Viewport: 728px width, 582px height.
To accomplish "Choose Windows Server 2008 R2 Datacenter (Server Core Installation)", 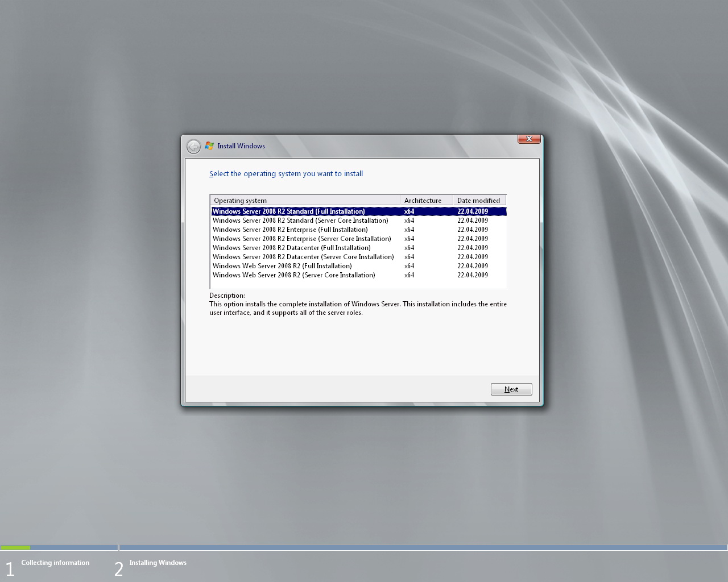I will [303, 257].
